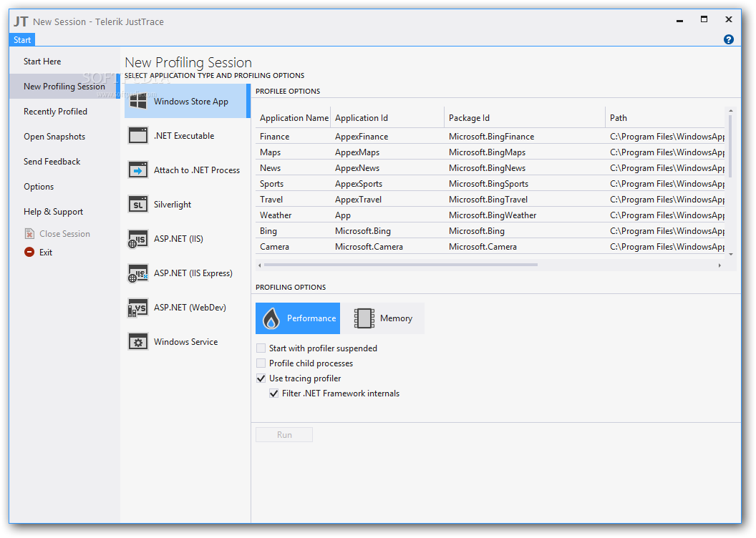Click the ASP.NET (IIS Express) icon
The height and width of the screenshot is (538, 756).
pyautogui.click(x=138, y=273)
